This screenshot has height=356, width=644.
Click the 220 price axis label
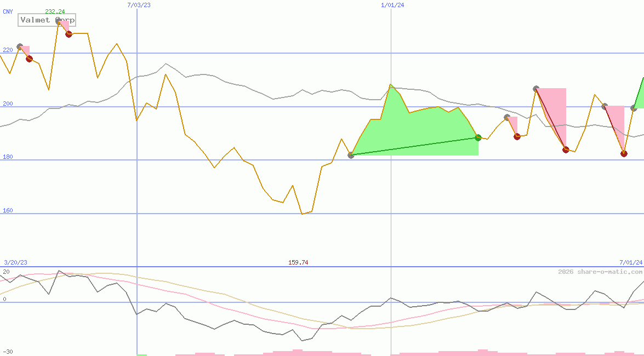[x=7, y=49]
